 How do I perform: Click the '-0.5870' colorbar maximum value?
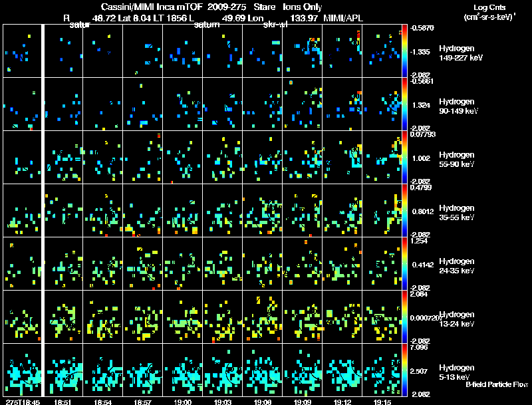click(422, 28)
